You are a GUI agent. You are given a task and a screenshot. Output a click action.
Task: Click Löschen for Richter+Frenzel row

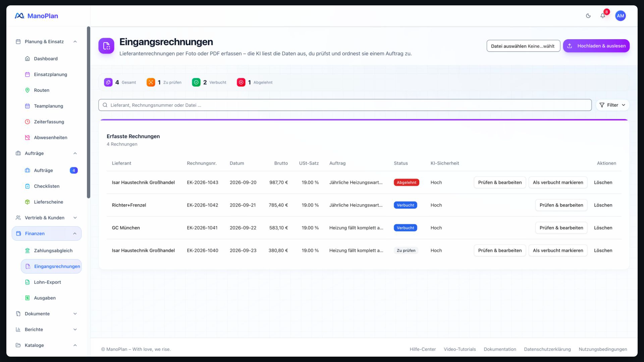pos(603,205)
